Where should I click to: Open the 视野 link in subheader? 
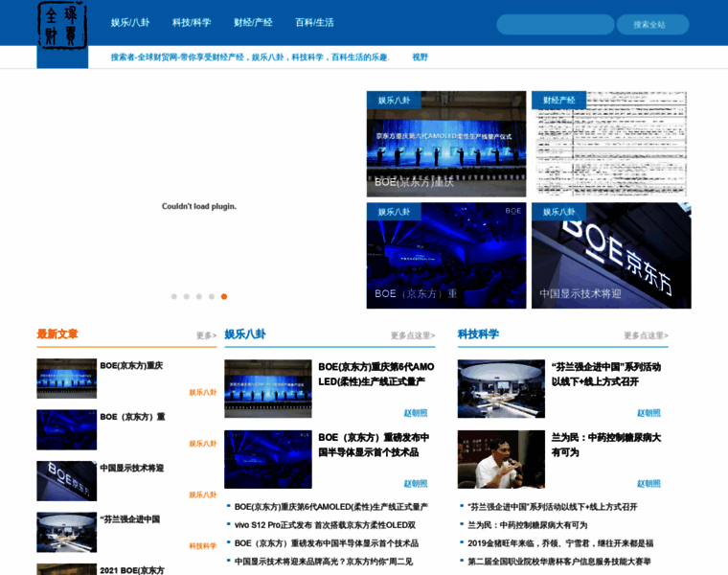(421, 57)
